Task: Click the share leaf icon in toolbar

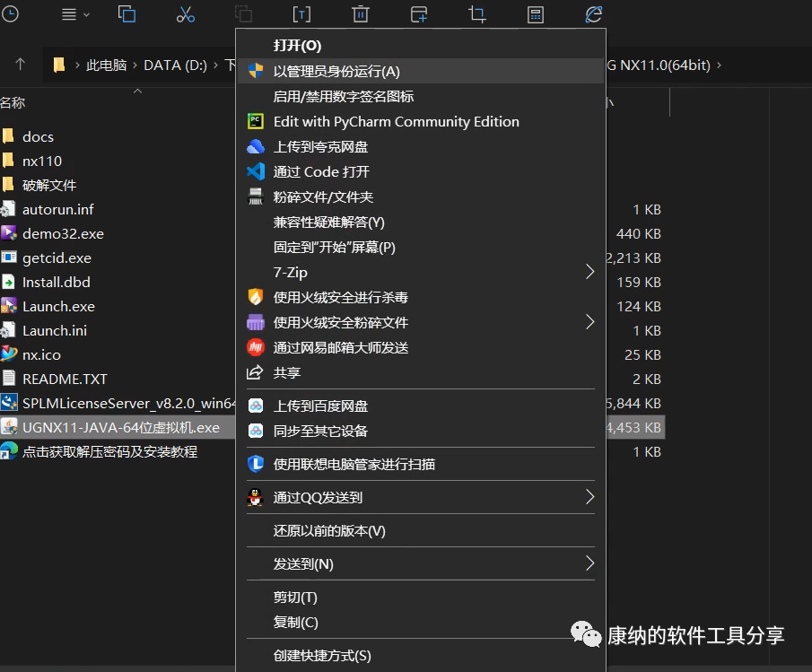Action: 594,14
